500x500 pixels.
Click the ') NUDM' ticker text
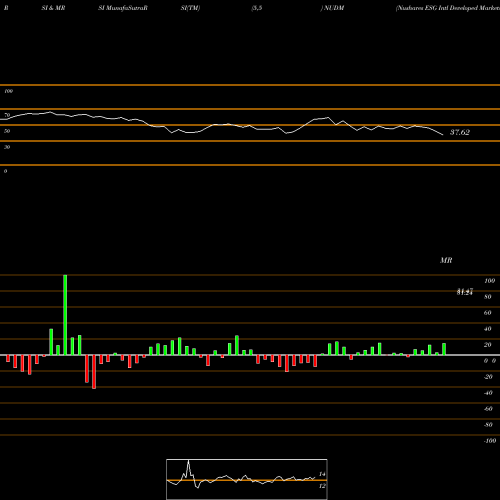coord(332,8)
